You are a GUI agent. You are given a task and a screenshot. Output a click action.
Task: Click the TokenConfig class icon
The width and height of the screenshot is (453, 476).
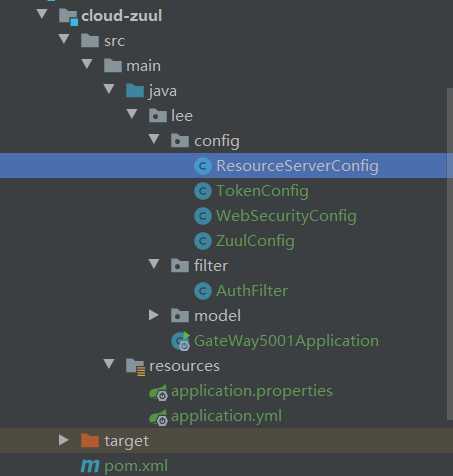tap(203, 191)
